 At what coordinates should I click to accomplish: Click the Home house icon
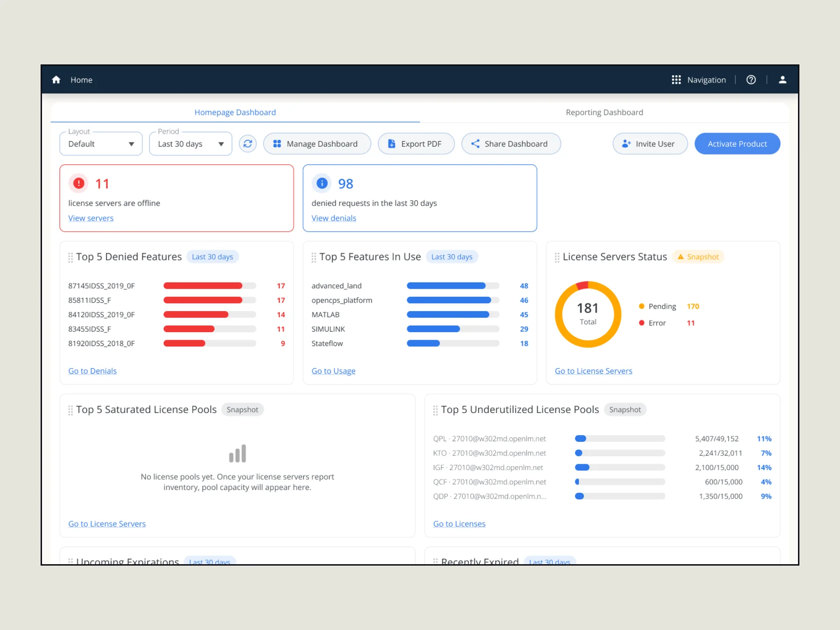click(x=56, y=80)
